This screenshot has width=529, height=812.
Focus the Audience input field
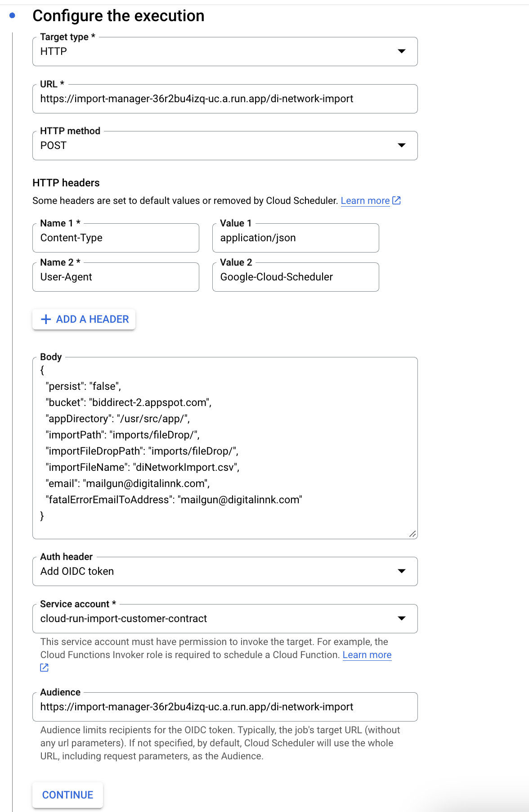tap(225, 707)
